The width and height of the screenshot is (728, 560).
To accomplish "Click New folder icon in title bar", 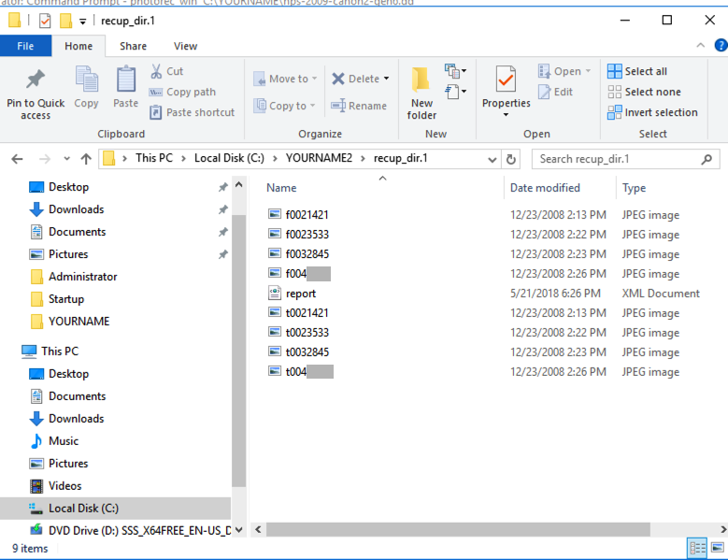I will click(66, 21).
